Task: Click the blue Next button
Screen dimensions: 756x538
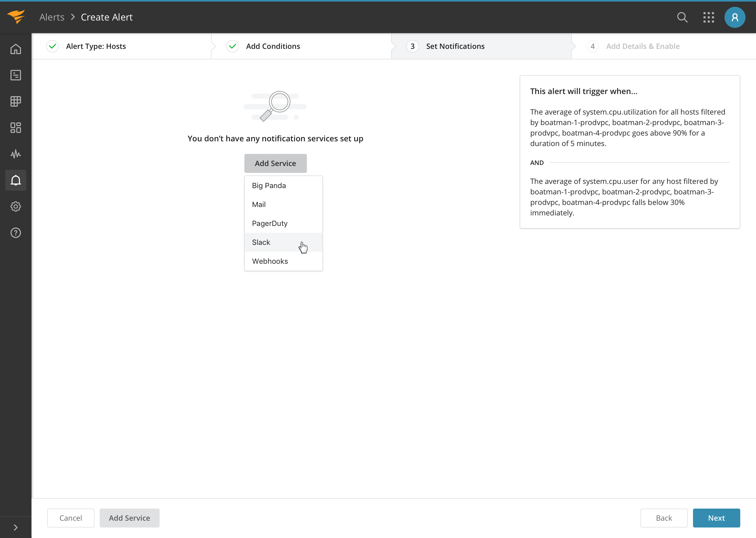Action: [x=716, y=518]
